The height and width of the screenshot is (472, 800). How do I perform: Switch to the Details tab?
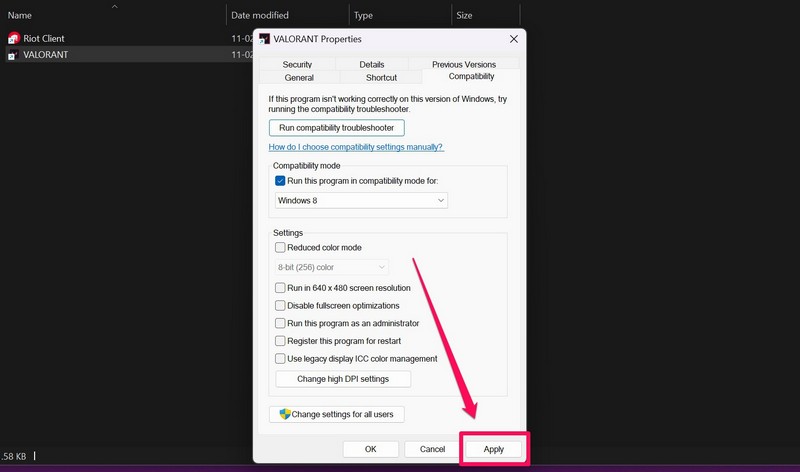pos(371,64)
